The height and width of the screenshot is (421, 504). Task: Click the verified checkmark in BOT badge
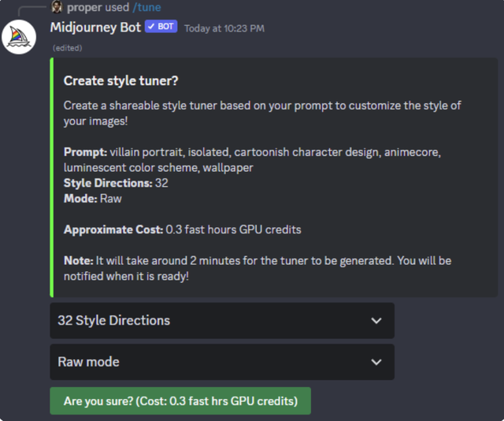point(150,27)
